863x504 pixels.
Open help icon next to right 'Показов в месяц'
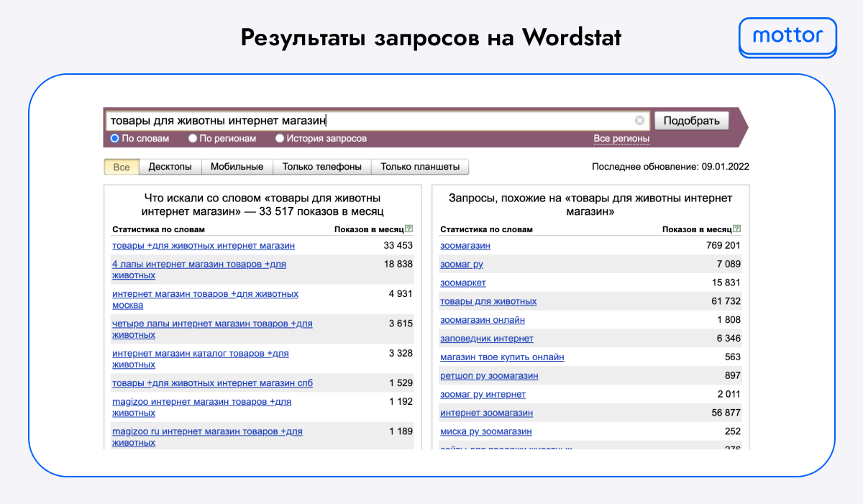pos(736,229)
